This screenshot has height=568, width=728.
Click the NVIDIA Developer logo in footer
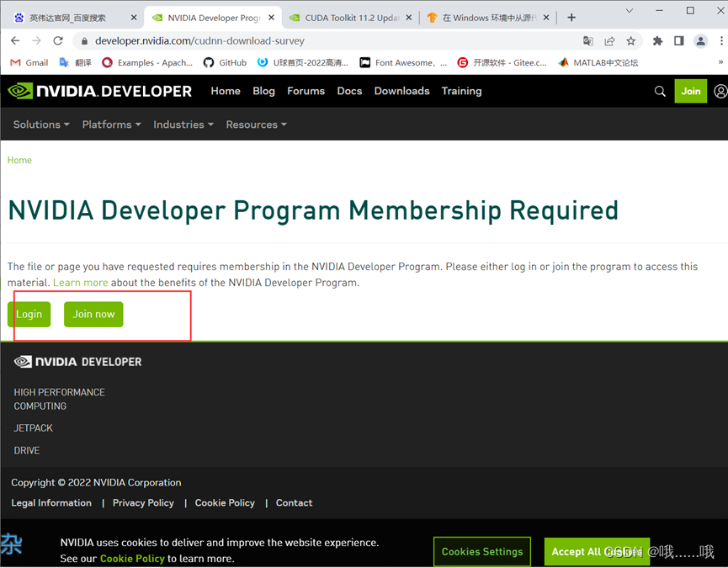[x=77, y=362]
